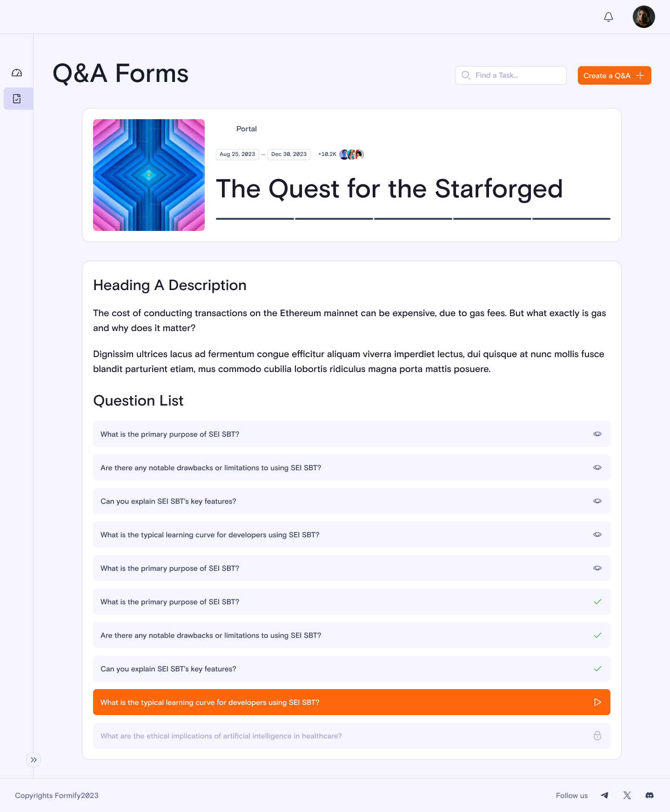670x812 pixels.
Task: Click the Find a Task search field
Action: [x=511, y=75]
